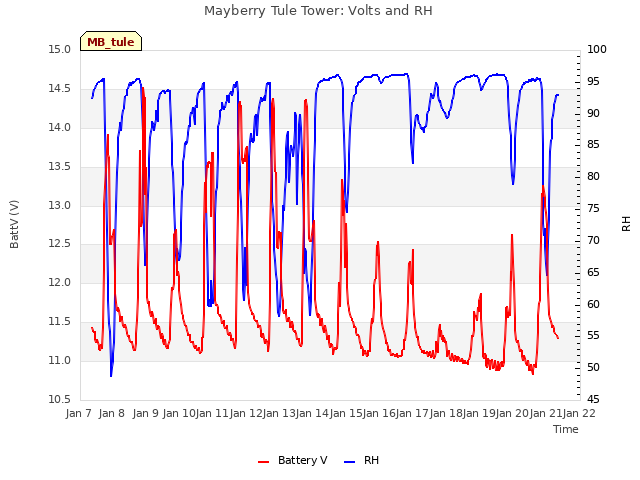Click the 75 RH tick label
The width and height of the screenshot is (640, 480).
point(593,209)
